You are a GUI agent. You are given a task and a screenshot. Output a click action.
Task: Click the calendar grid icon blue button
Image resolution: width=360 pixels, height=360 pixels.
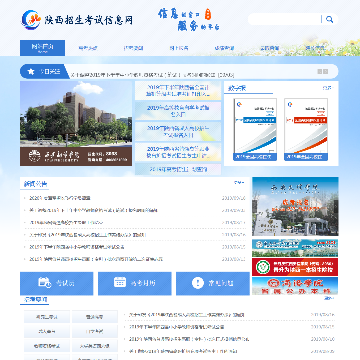click(135, 283)
